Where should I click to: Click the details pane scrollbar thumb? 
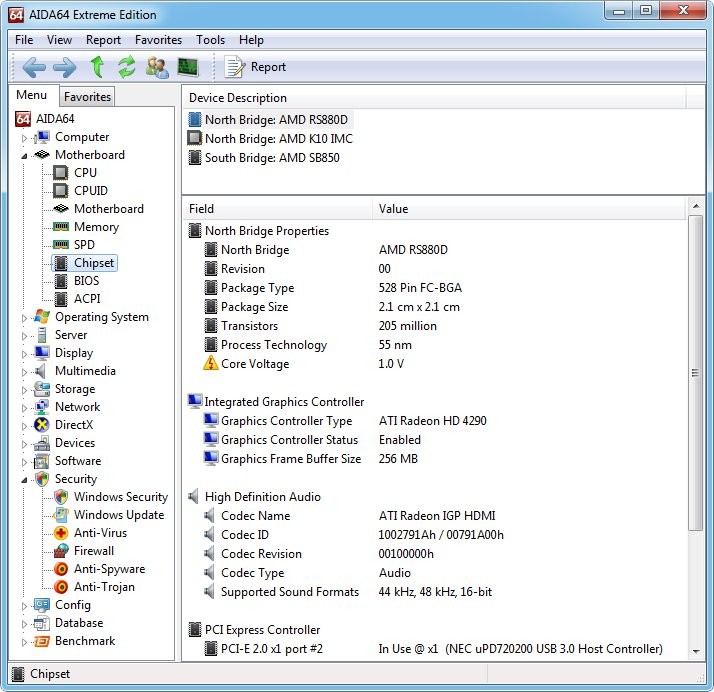pyautogui.click(x=695, y=373)
